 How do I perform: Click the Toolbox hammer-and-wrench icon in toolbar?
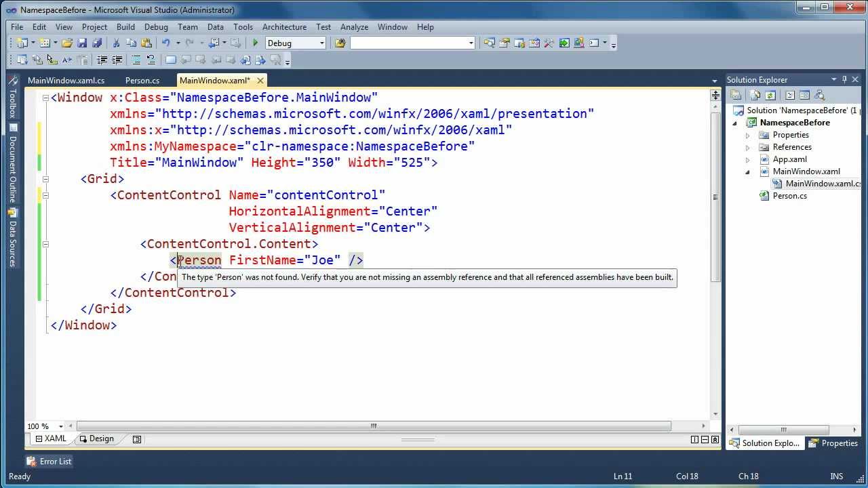[x=549, y=43]
